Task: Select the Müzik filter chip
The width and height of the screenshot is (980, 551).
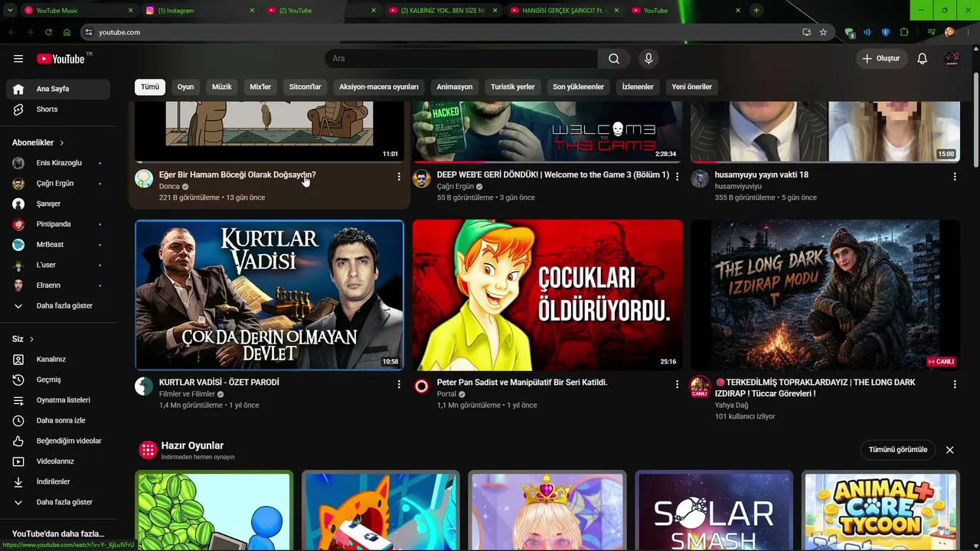Action: [x=221, y=87]
